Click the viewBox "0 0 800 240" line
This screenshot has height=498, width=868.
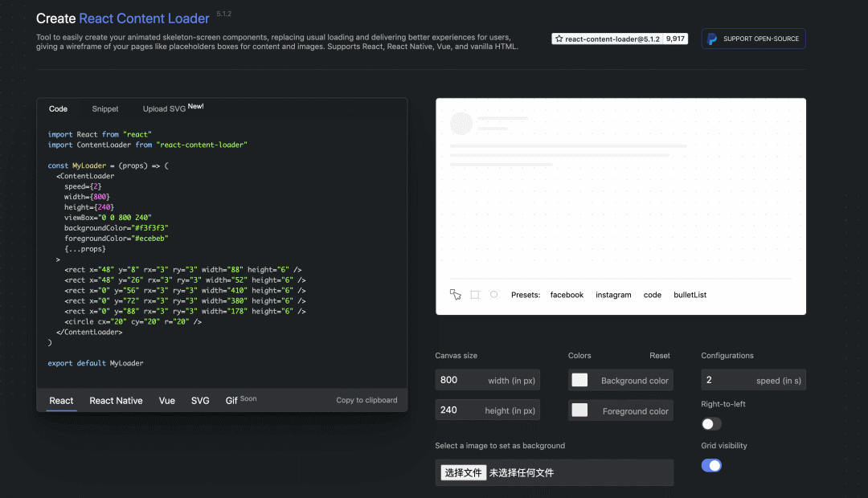point(108,218)
